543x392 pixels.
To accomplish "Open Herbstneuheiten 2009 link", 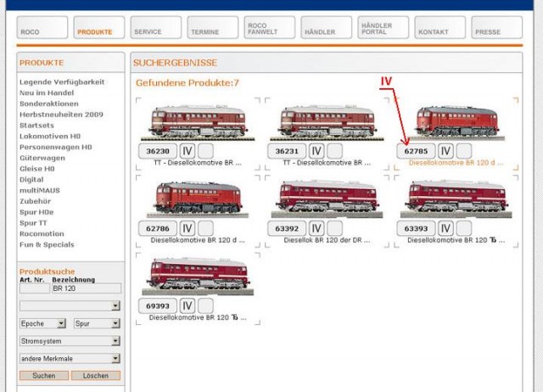I will (x=61, y=115).
